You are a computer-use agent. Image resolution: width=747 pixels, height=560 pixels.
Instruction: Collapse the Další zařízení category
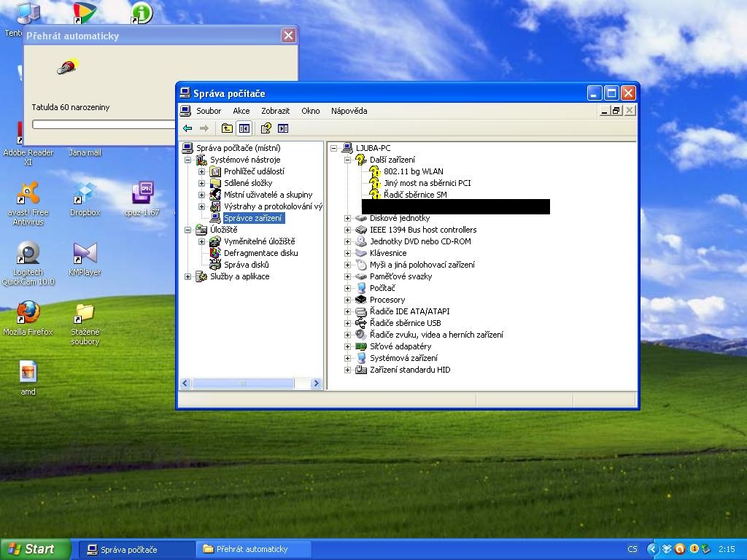click(348, 160)
